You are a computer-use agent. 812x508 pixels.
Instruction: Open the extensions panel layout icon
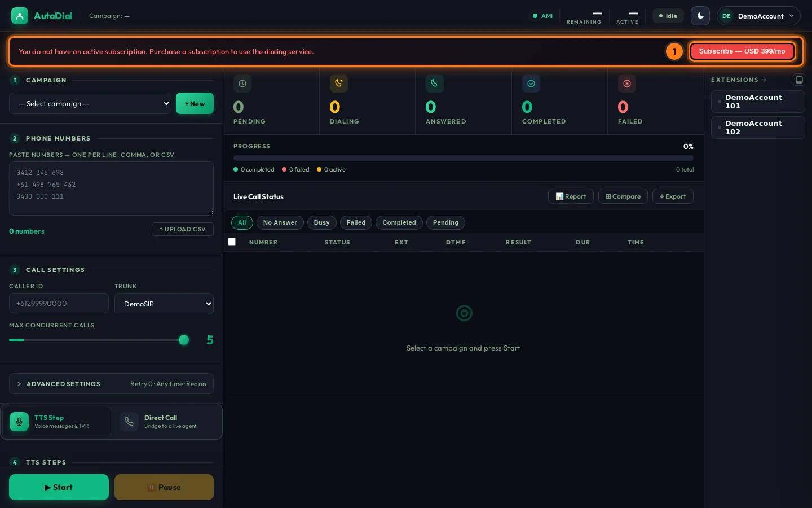(x=799, y=80)
